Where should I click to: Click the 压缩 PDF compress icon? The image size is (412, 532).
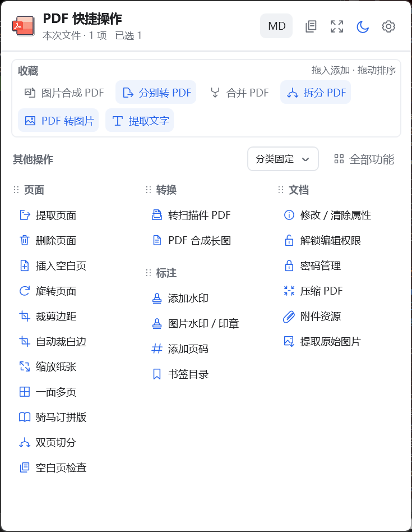click(x=289, y=291)
